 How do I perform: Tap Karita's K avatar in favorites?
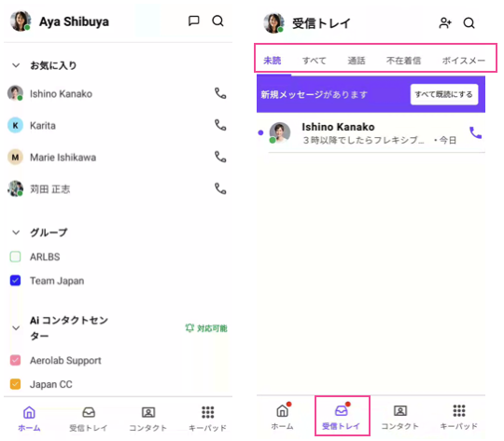coord(15,125)
